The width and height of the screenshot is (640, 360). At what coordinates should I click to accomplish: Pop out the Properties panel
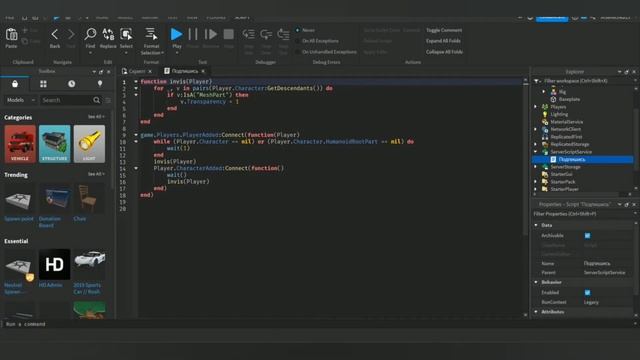[x=627, y=204]
